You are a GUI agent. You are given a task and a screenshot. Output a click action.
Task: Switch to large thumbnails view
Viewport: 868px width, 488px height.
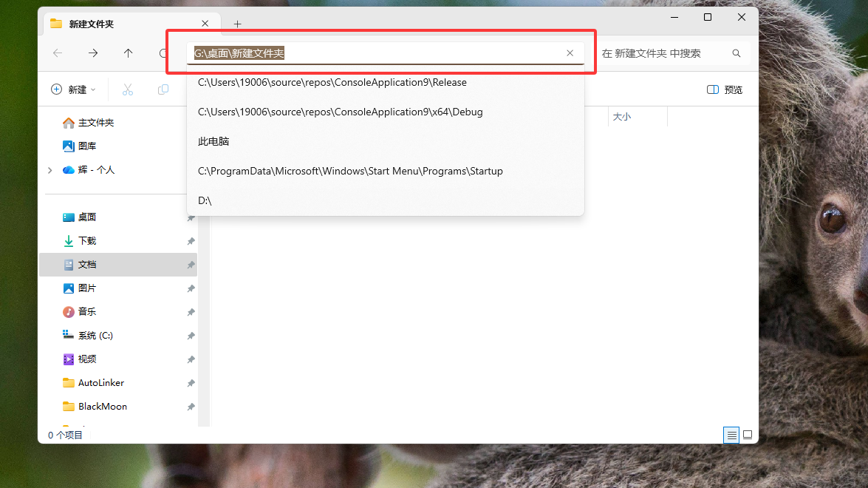(x=748, y=435)
